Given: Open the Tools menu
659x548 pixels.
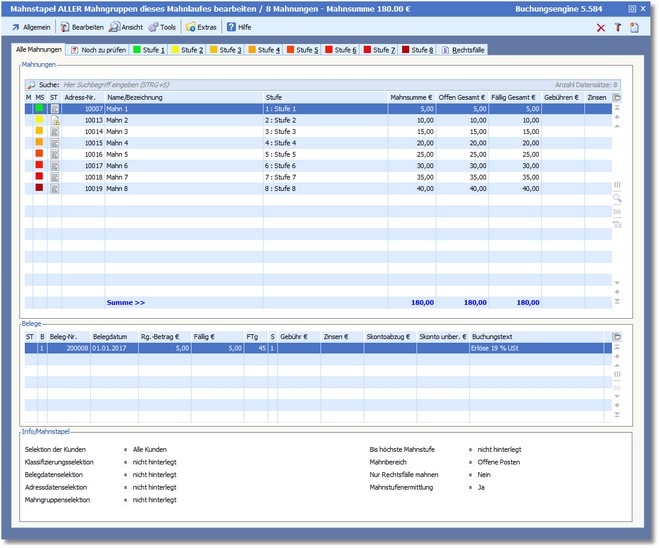Looking at the screenshot, I should click(x=162, y=27).
